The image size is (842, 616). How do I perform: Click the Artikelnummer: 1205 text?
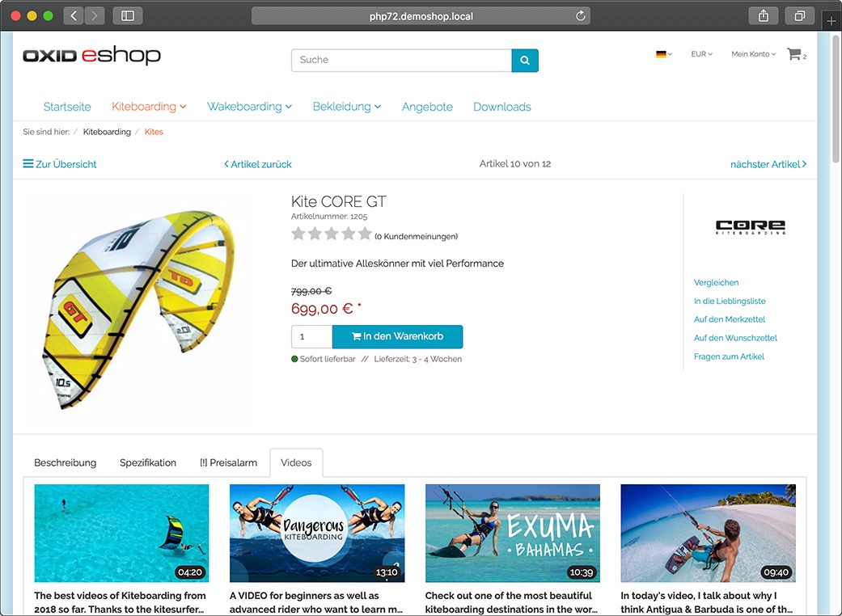point(329,217)
